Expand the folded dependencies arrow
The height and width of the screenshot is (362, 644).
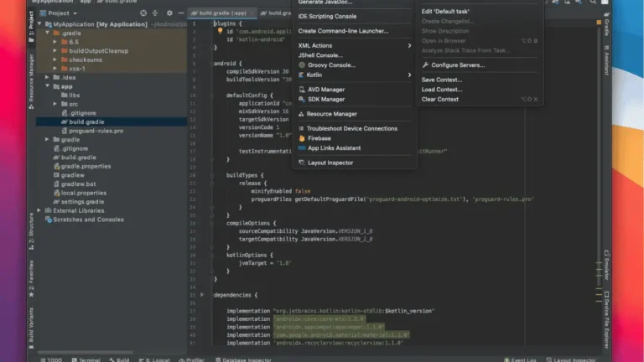coord(201,295)
